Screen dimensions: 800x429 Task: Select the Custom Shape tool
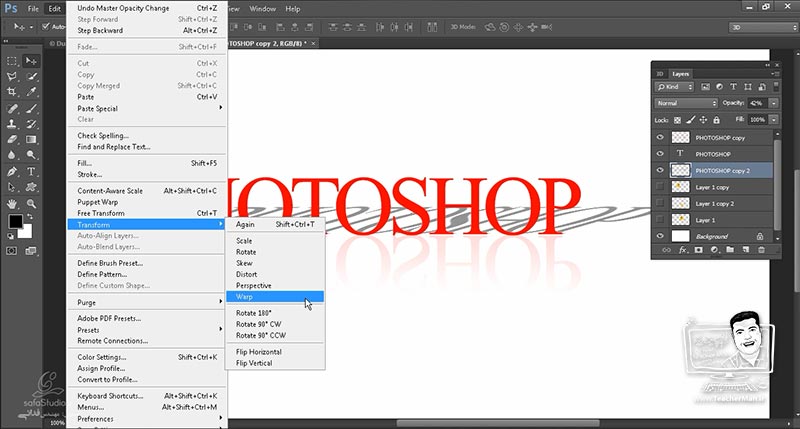pos(31,187)
